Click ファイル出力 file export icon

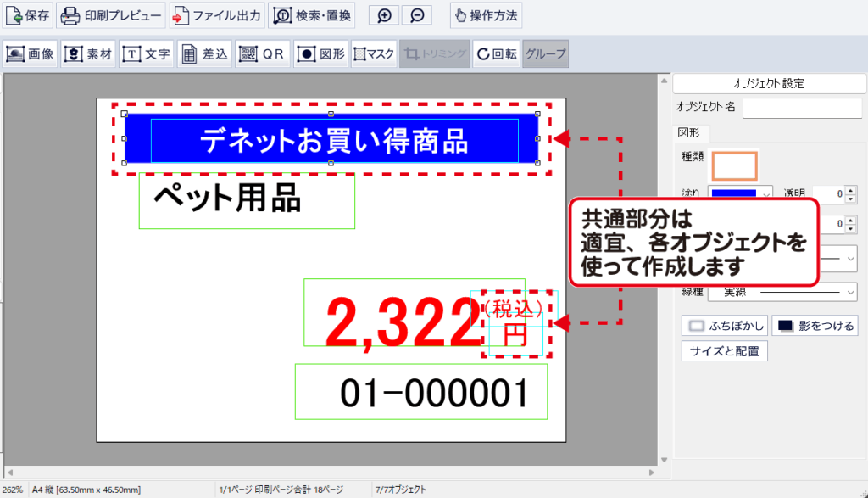pyautogui.click(x=216, y=15)
